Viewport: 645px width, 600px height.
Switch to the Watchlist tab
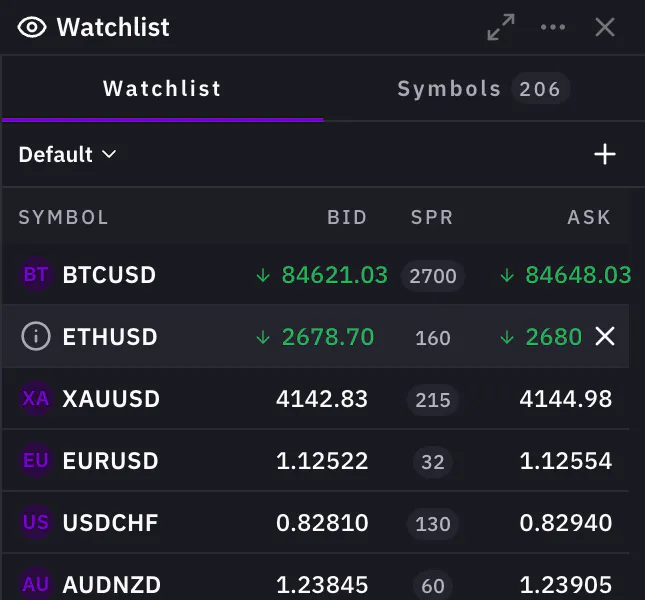[162, 88]
